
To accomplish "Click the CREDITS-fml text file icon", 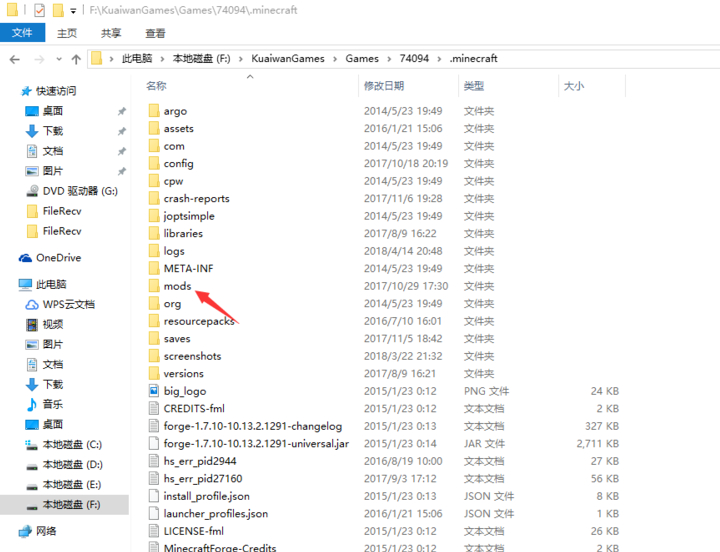I will click(154, 408).
